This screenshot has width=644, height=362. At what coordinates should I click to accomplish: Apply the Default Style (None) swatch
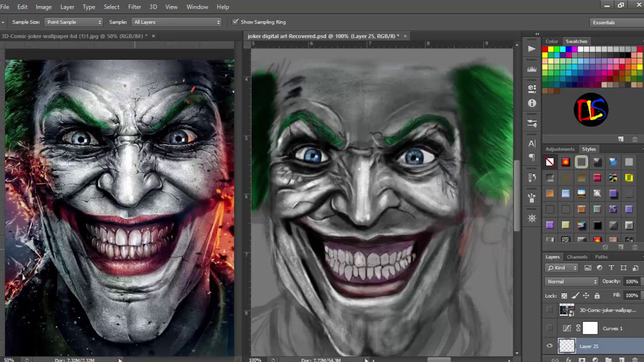coord(550,162)
